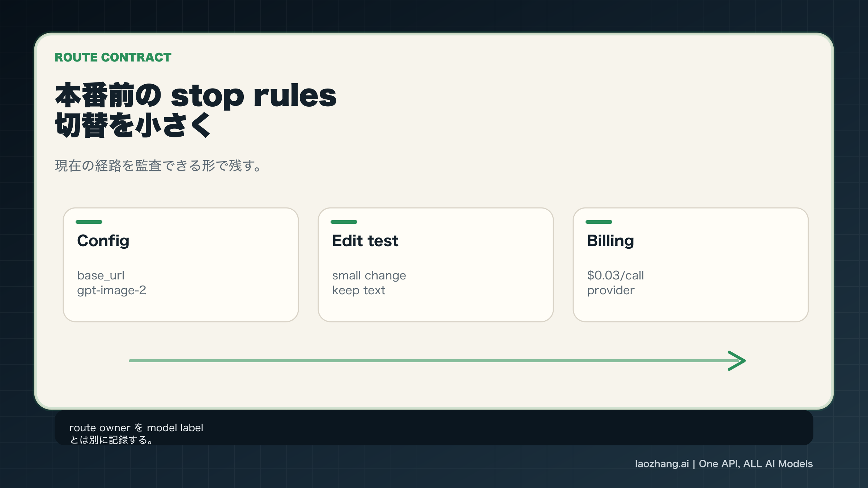
Task: Select the Billing card heading
Action: click(610, 241)
